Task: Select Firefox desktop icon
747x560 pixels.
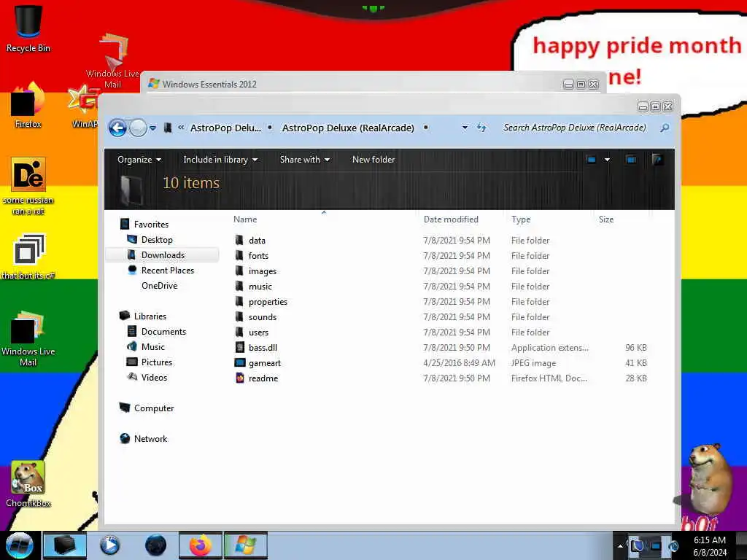Action: click(x=28, y=106)
